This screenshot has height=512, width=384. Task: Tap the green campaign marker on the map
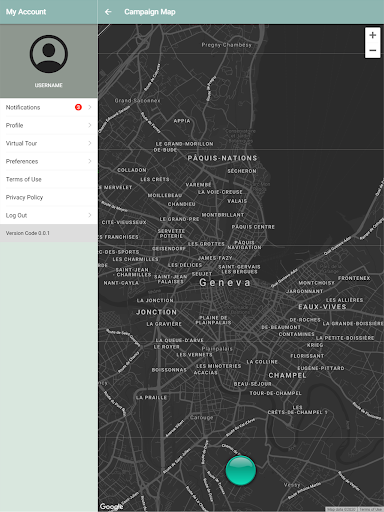(241, 470)
